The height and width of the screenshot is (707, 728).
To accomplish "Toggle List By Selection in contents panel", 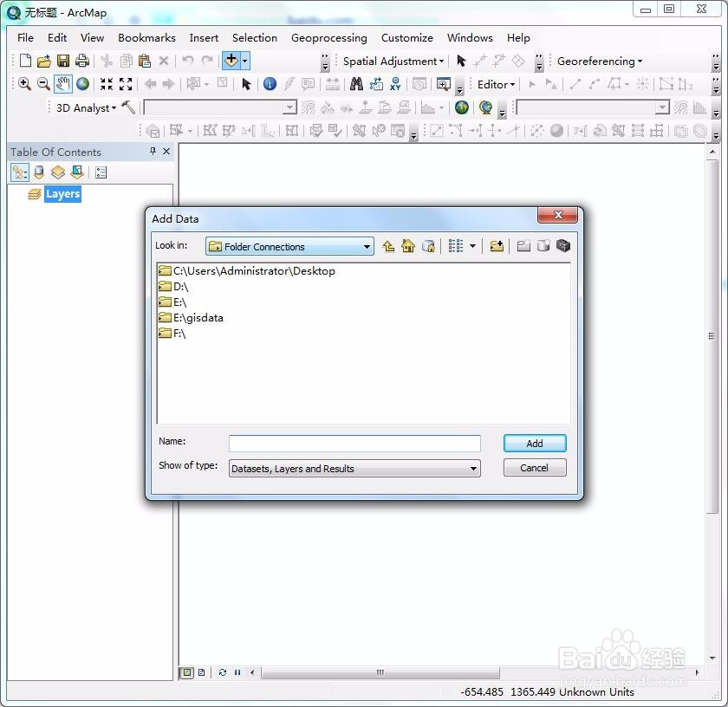I will [77, 172].
